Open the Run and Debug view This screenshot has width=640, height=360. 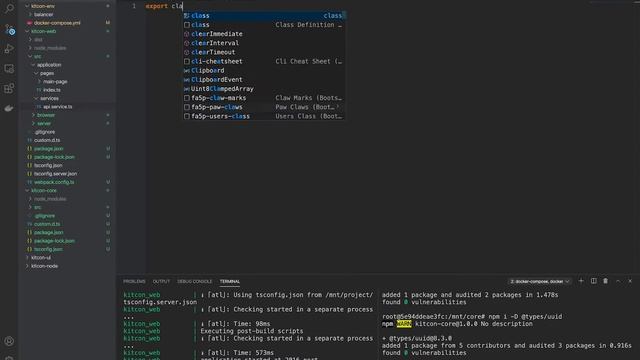click(9, 49)
